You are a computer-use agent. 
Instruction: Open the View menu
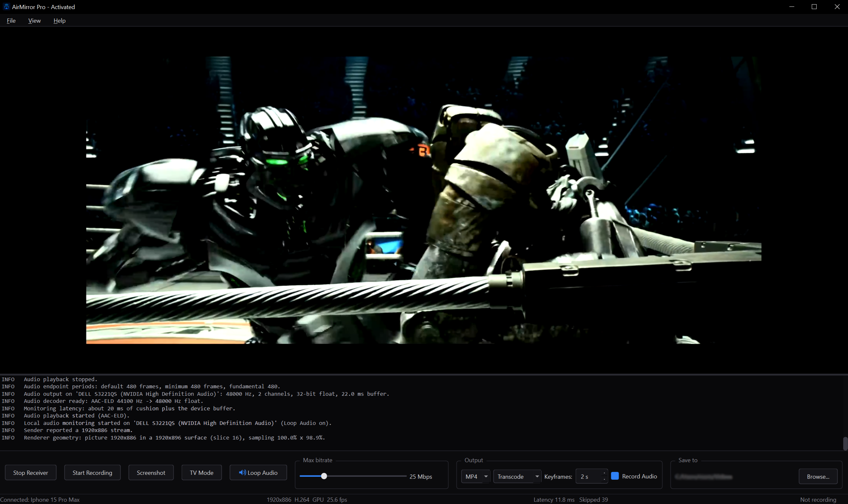[x=34, y=21]
